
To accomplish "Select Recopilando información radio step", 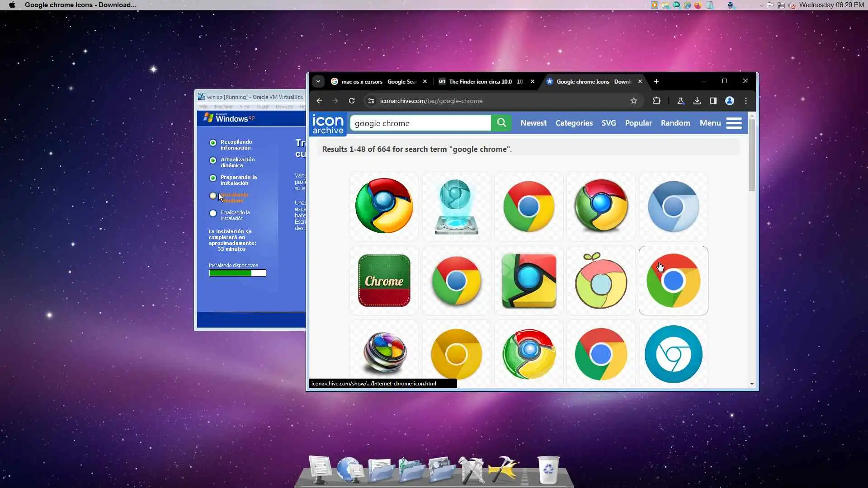I will pyautogui.click(x=213, y=143).
